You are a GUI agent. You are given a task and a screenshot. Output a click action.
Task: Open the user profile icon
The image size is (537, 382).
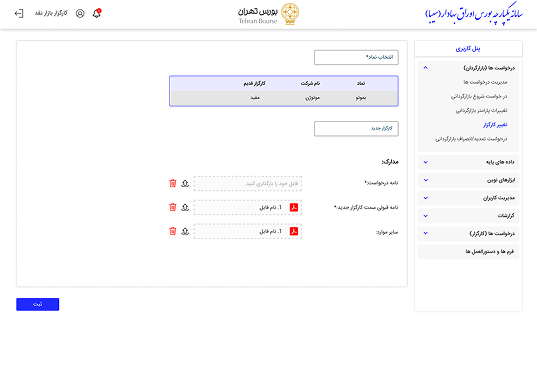(x=80, y=13)
